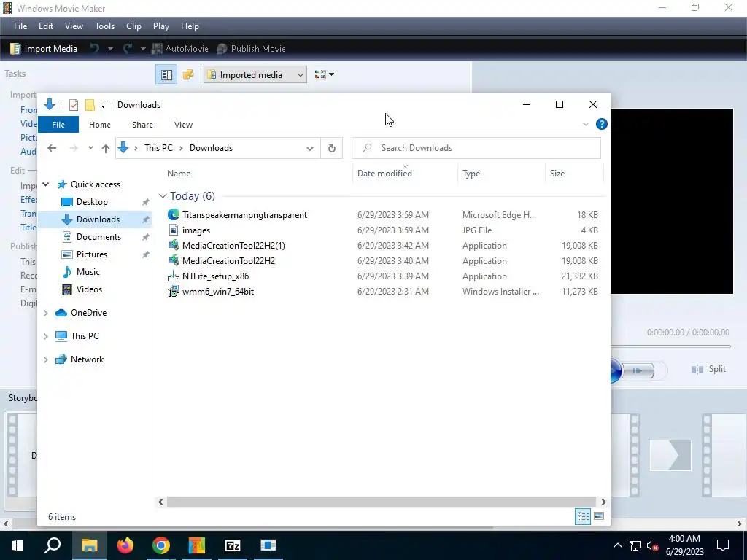Select Pictures in navigation pane

91,254
